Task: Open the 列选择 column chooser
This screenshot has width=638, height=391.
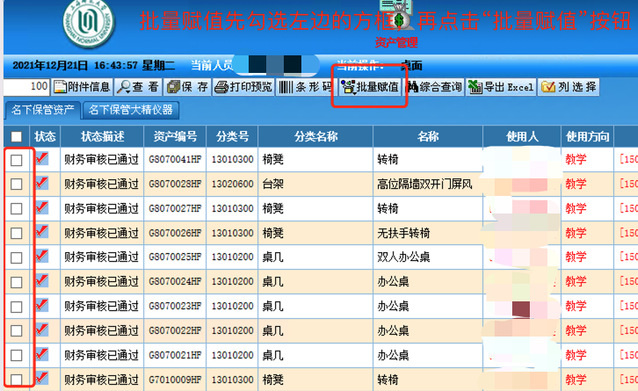Action: tap(568, 87)
